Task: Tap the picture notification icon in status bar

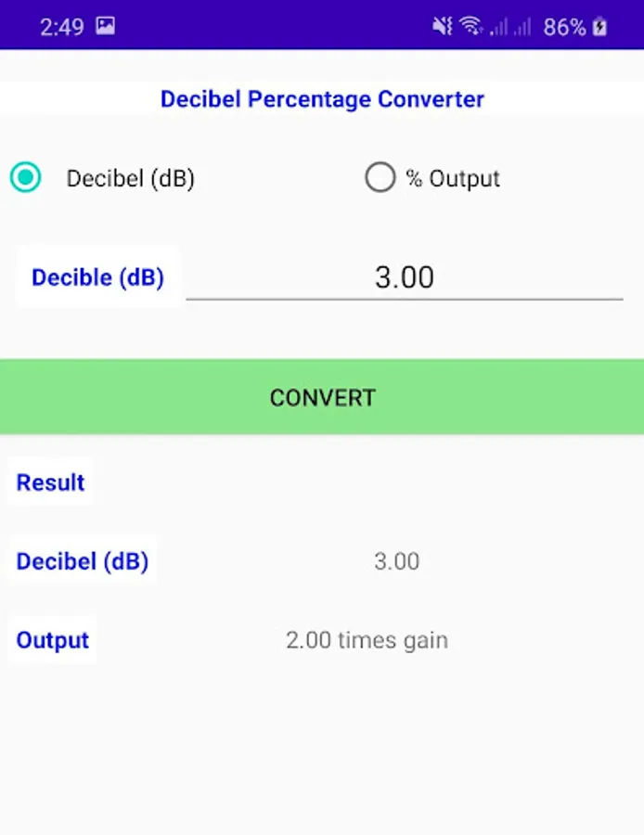Action: pos(105,26)
